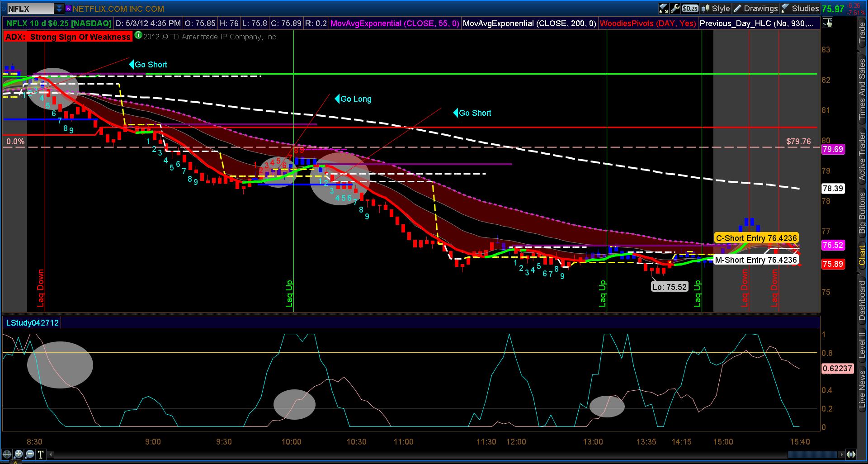Click the $79.76 price level label
The width and height of the screenshot is (868, 464).
(798, 142)
